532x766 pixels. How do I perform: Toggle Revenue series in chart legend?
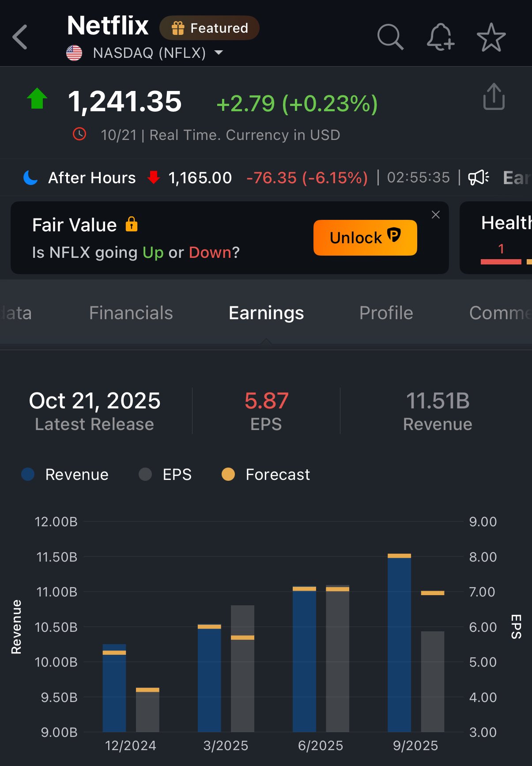[x=65, y=475]
